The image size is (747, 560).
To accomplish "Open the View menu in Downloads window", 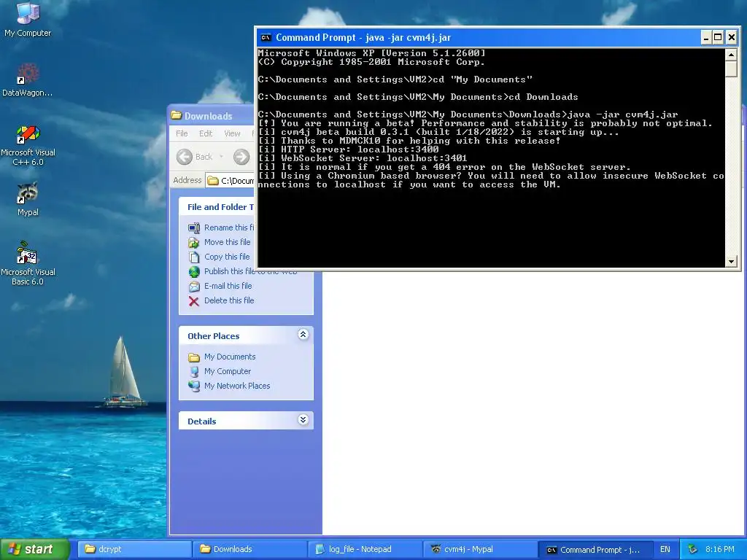I will tap(232, 133).
